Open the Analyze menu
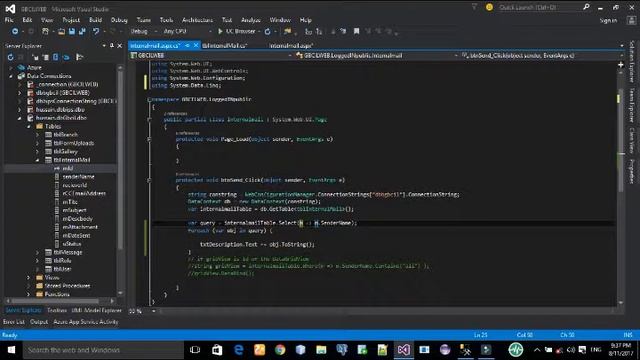640x360 pixels. coord(251,20)
